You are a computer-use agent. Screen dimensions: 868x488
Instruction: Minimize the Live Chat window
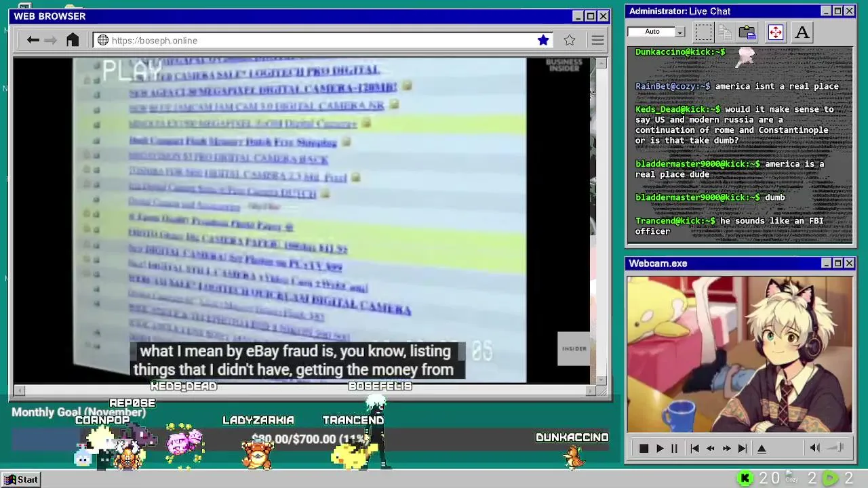point(826,11)
